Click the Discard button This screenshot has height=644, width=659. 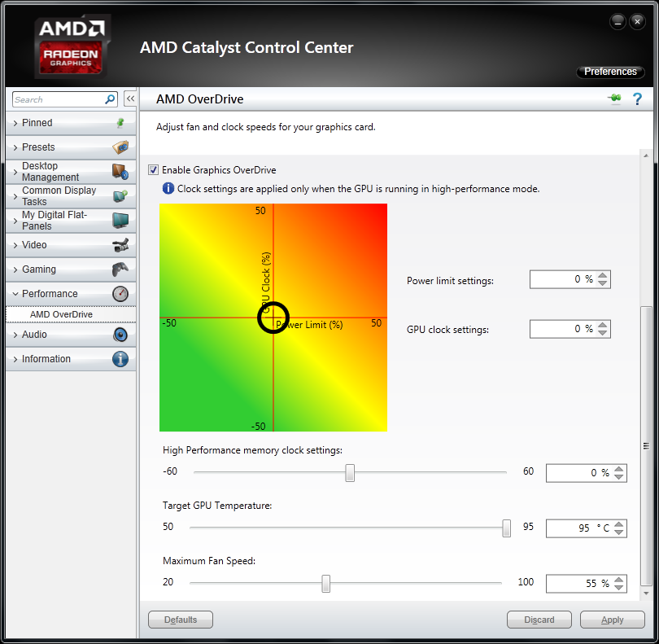click(x=539, y=620)
